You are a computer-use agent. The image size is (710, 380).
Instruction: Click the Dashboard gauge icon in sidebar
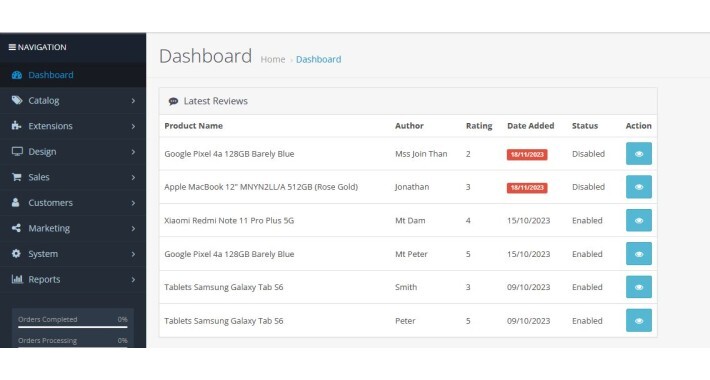click(17, 75)
